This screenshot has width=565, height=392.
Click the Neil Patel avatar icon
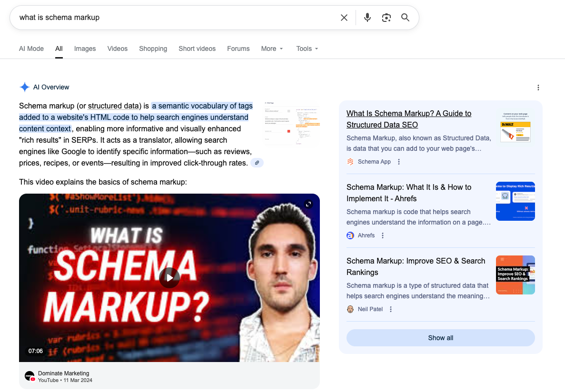pyautogui.click(x=350, y=309)
